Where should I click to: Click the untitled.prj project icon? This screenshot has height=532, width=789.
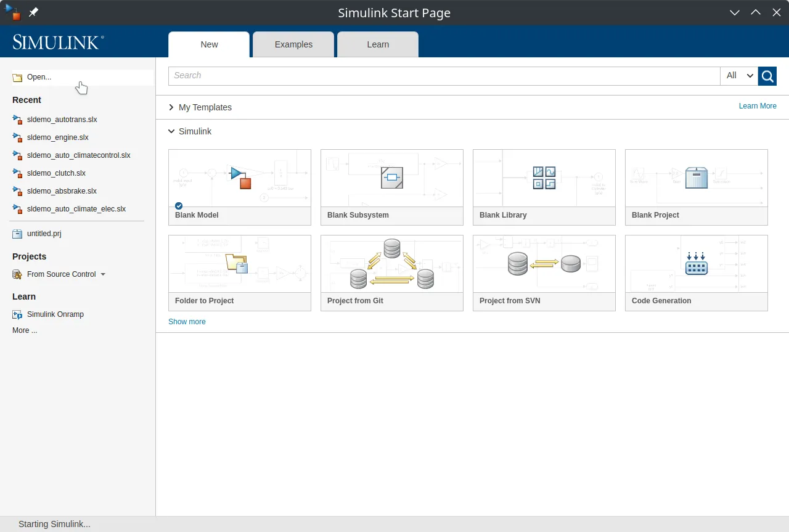[17, 234]
